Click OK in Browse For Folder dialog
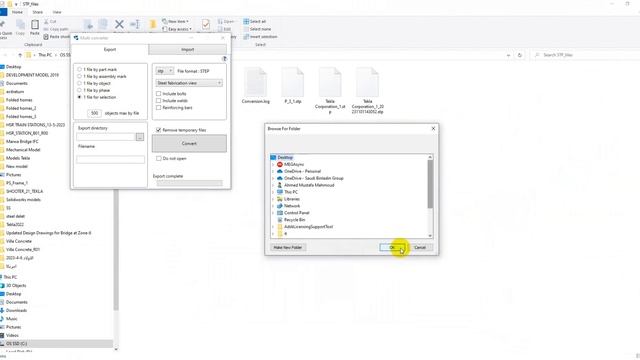Viewport: 640px width, 360px height. point(392,247)
